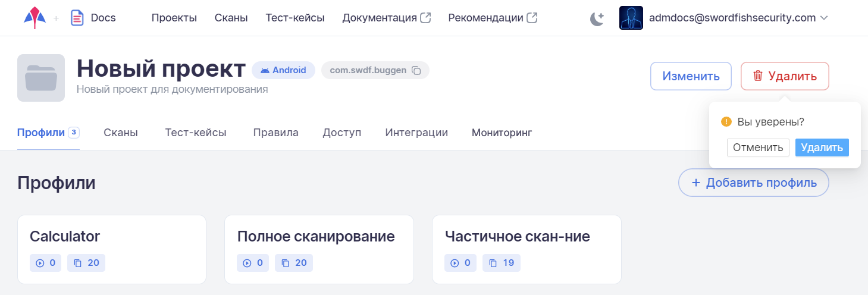The image size is (868, 295).
Task: Switch to the Мониторинг tab
Action: click(502, 133)
